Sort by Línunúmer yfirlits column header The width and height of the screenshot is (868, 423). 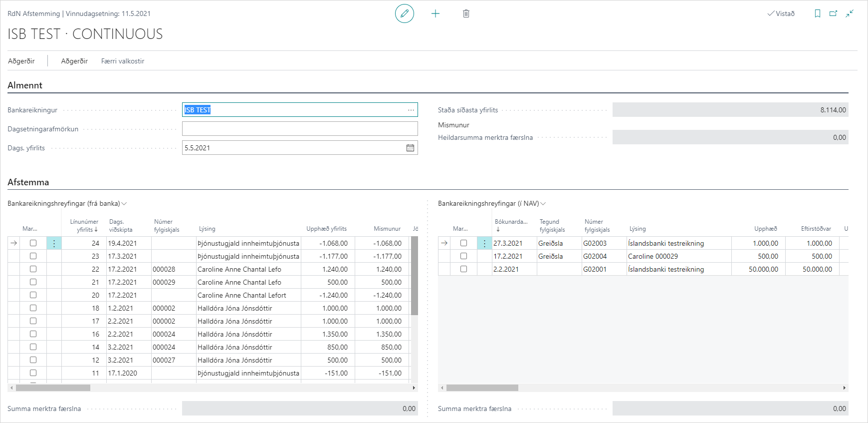[84, 225]
